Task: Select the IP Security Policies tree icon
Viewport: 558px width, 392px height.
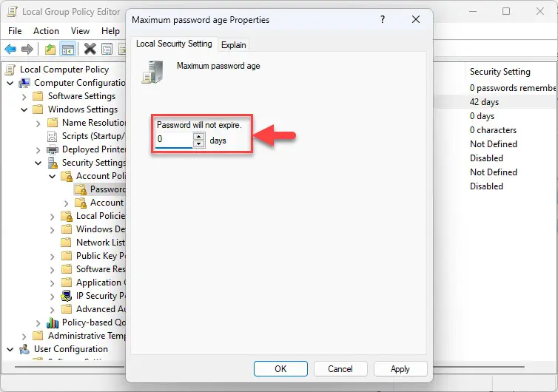Action: coord(67,296)
